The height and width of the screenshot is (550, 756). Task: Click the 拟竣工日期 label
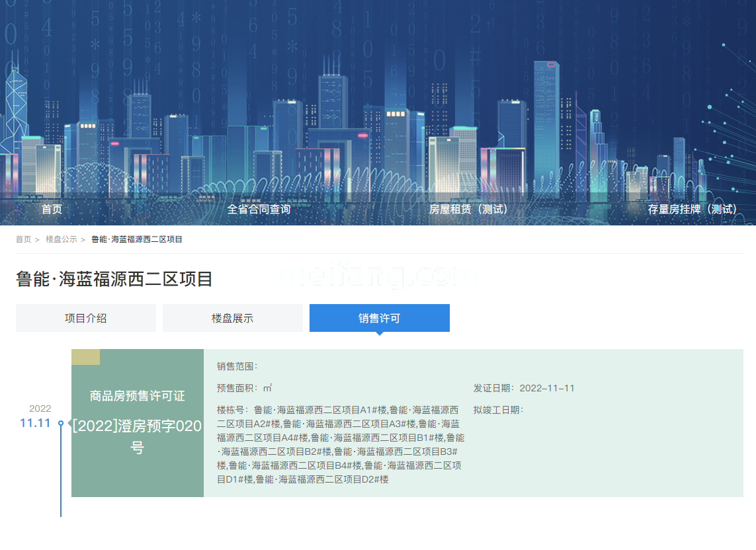(498, 410)
